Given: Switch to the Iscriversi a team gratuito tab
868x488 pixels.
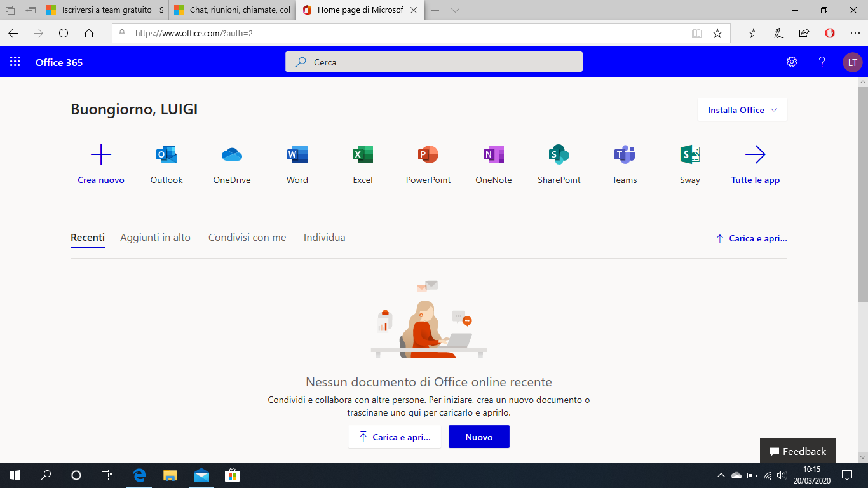Looking at the screenshot, I should click(105, 10).
